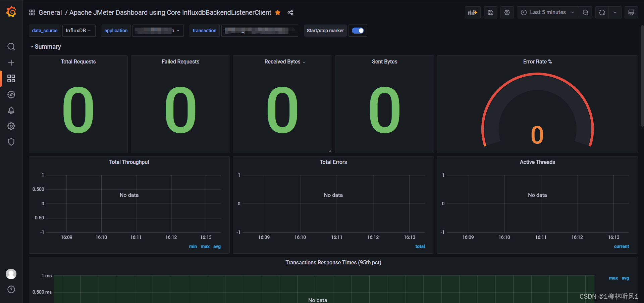Open the Server Admin shield icon

pos(11,142)
